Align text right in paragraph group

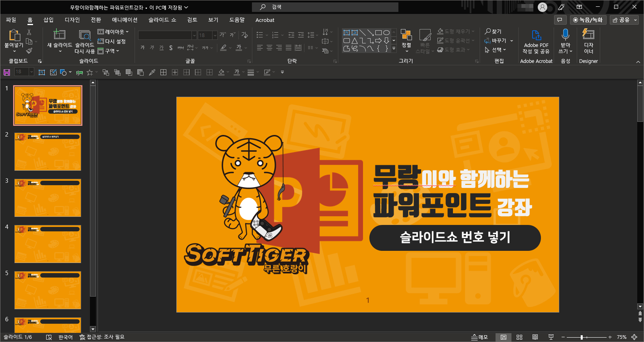coord(279,48)
